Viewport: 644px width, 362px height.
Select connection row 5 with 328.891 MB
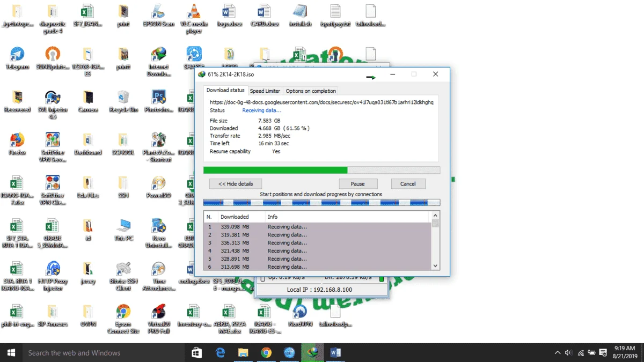pyautogui.click(x=318, y=258)
